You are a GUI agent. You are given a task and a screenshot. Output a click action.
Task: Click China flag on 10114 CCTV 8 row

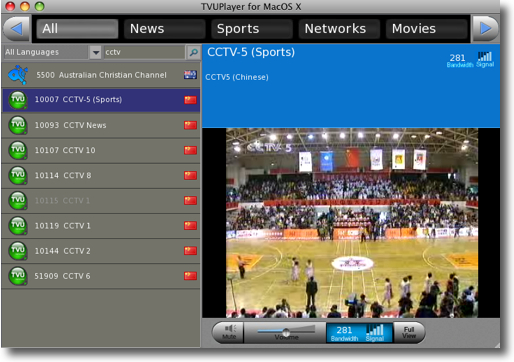190,175
